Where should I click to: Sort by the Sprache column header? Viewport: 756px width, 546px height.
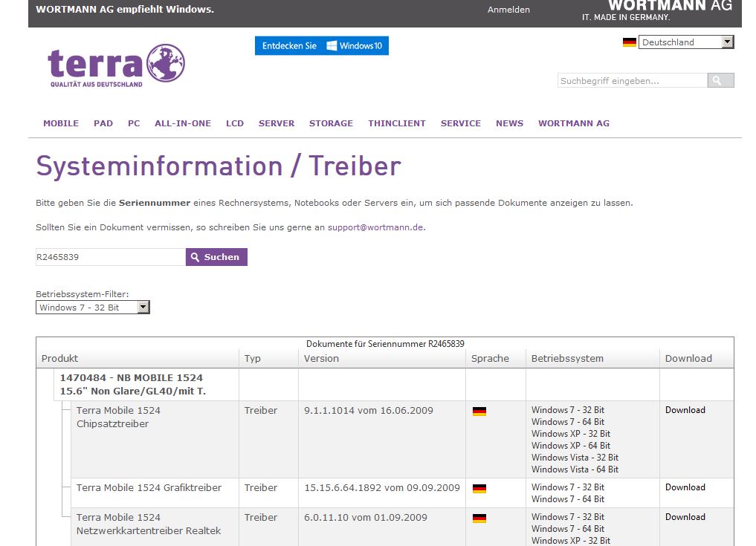click(490, 359)
